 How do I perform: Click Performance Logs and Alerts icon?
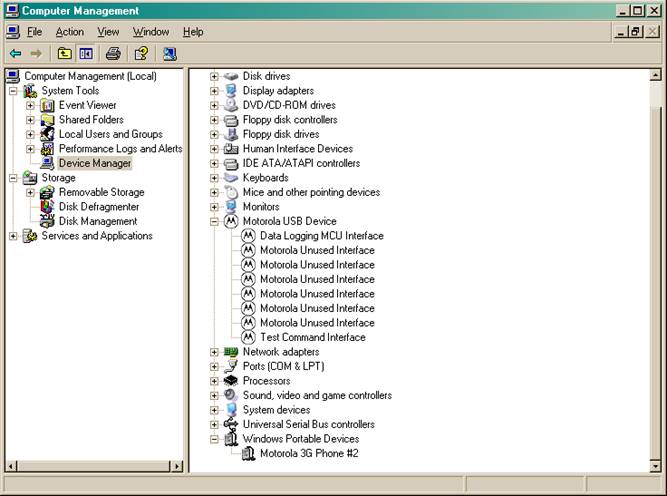pos(47,148)
